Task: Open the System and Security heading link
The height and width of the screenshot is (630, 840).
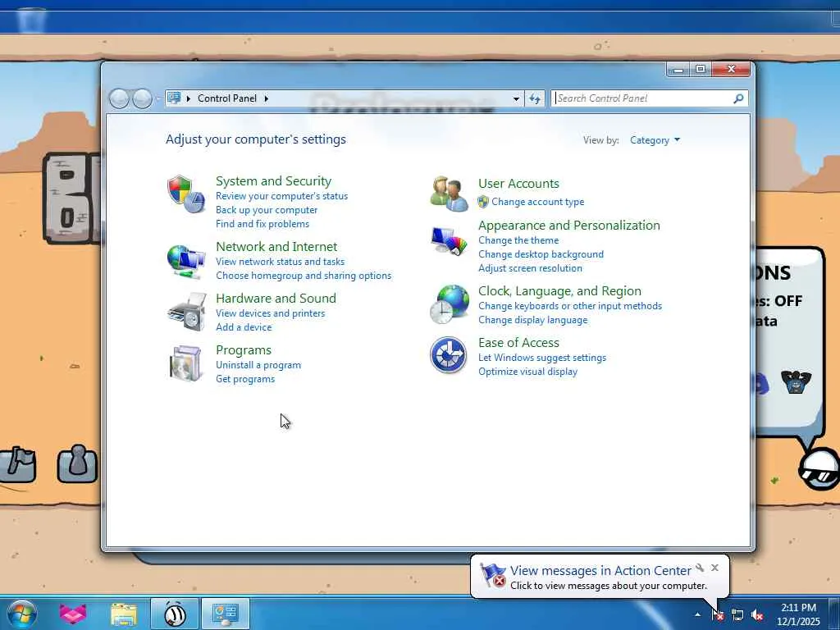Action: pyautogui.click(x=273, y=181)
